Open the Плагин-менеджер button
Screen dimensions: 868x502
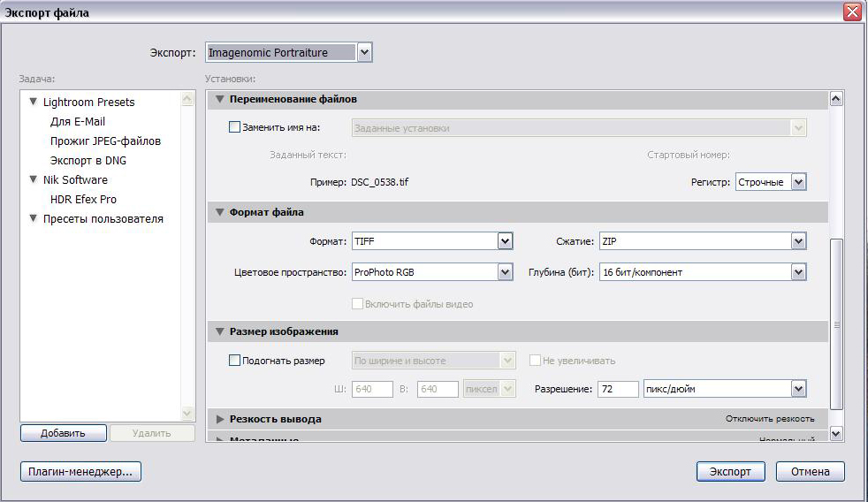click(80, 472)
